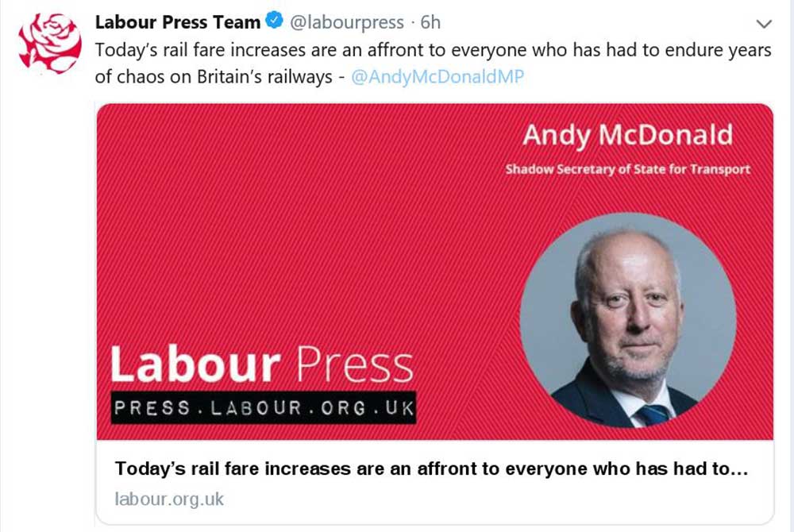This screenshot has width=794, height=532.
Task: Click the "Andy McDonald" name on card
Action: click(627, 136)
